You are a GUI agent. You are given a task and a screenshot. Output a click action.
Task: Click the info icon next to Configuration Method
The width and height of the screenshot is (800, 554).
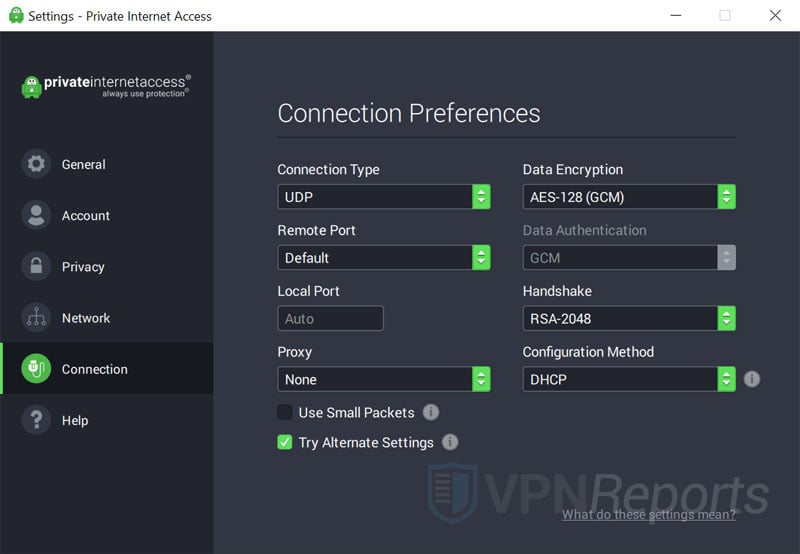(x=752, y=379)
